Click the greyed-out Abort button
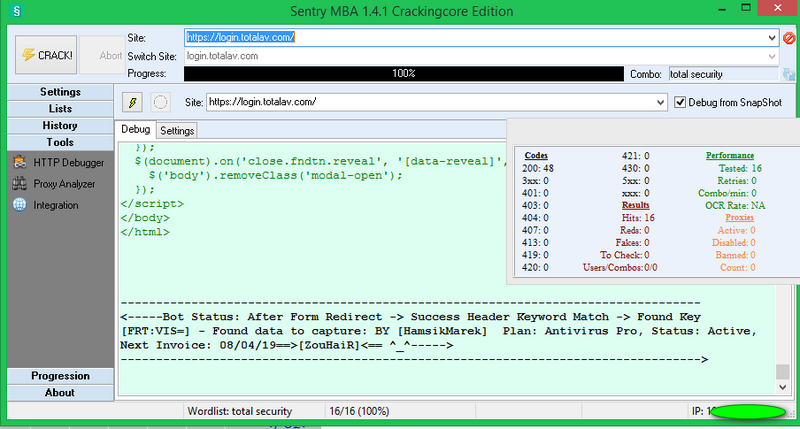The height and width of the screenshot is (429, 800). point(102,55)
